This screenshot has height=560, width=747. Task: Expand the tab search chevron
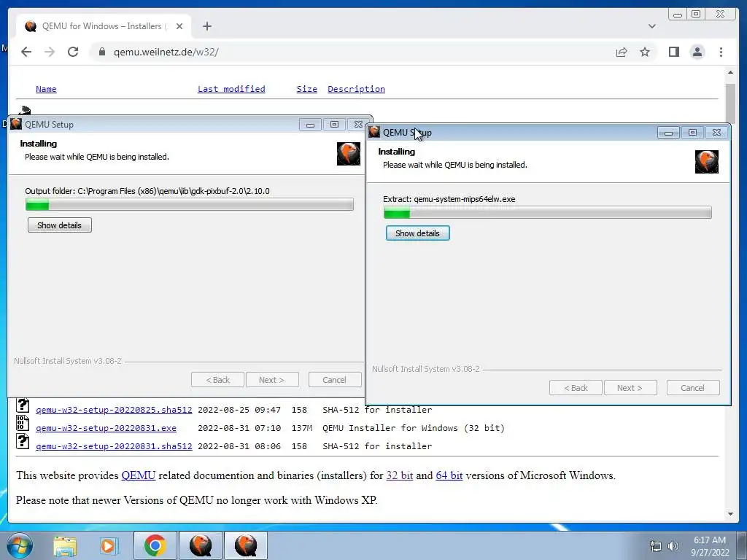pos(651,26)
